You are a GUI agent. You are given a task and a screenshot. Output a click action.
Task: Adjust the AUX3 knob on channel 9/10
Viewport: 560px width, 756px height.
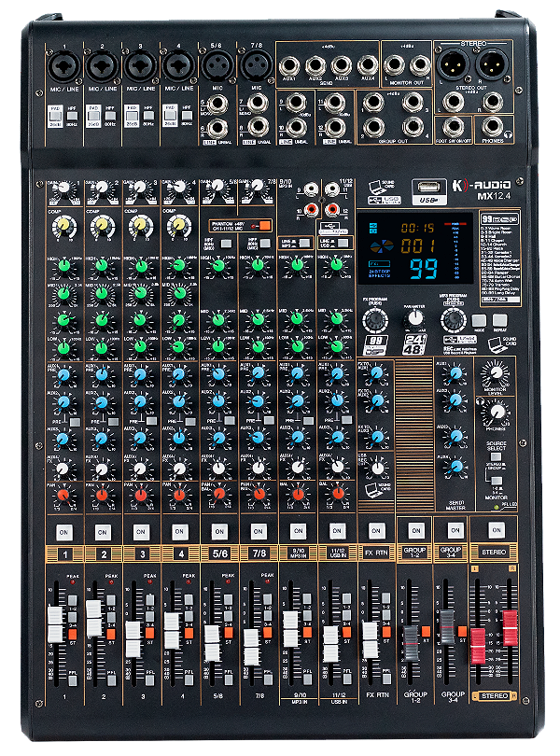[x=298, y=438]
